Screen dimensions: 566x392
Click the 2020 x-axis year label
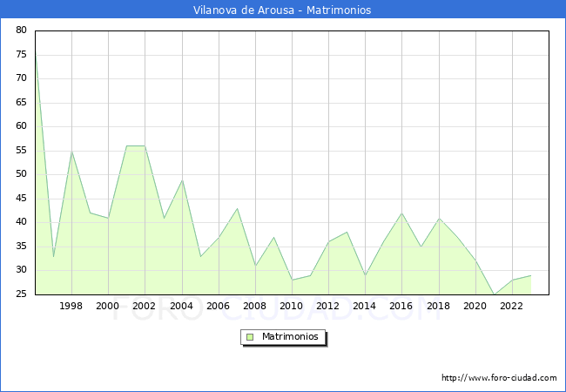475,306
